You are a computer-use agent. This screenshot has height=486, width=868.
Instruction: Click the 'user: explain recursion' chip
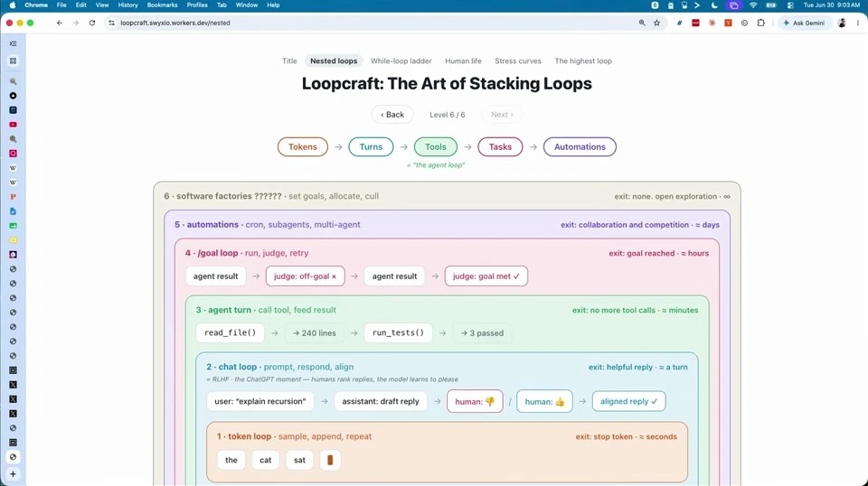[260, 401]
